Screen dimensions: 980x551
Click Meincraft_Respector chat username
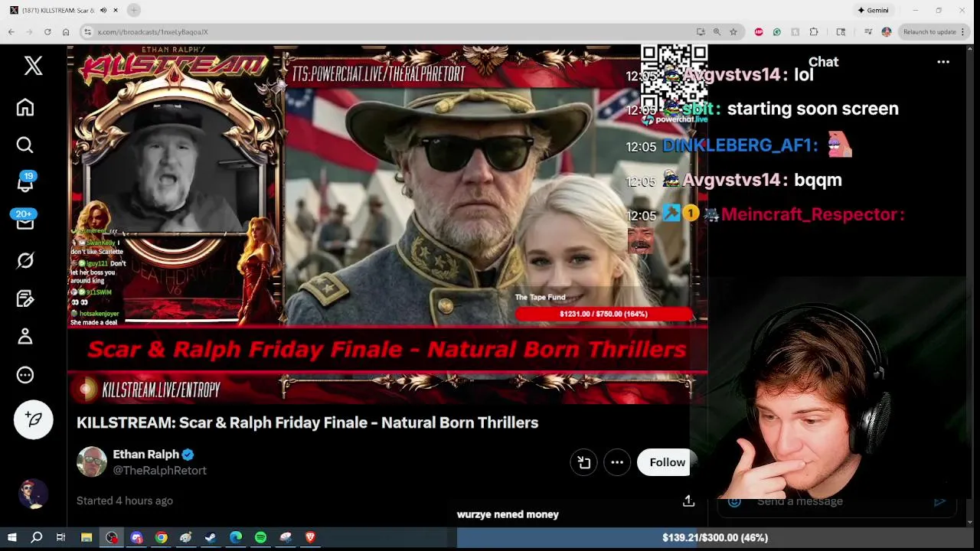(811, 214)
